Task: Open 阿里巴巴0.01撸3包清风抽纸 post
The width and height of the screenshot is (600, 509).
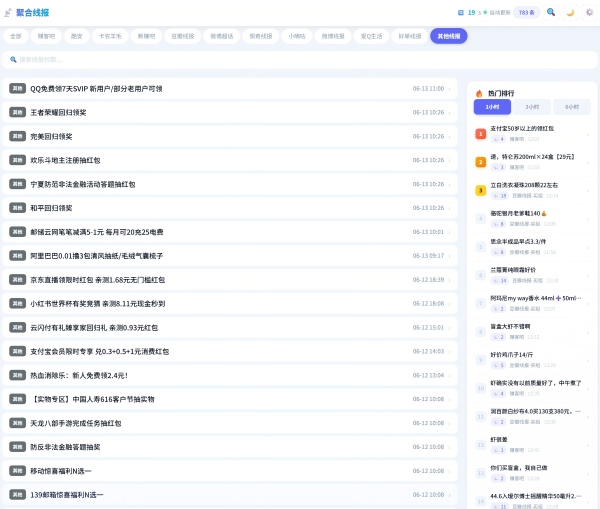Action: tap(230, 256)
